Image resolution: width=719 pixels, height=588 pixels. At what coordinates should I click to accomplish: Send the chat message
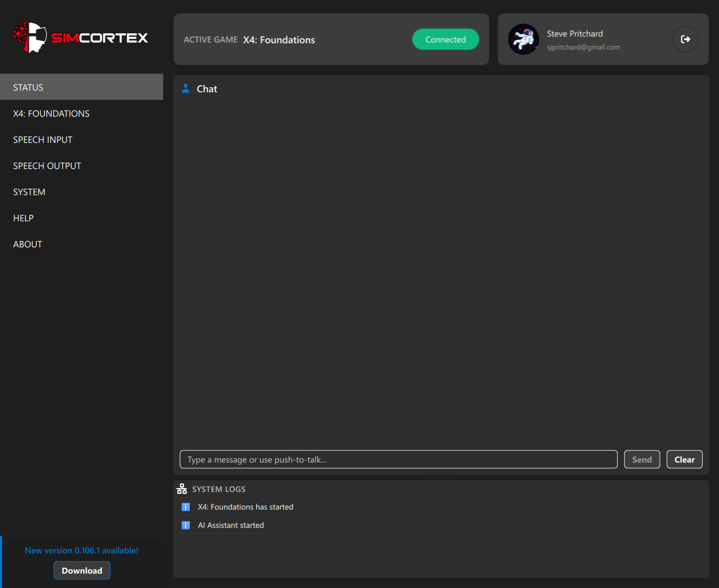[642, 459]
